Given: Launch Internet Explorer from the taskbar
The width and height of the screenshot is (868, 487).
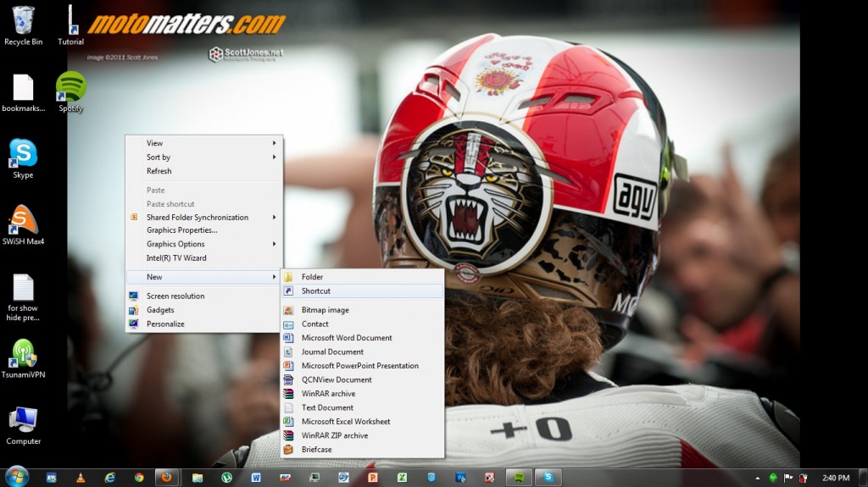Looking at the screenshot, I should [109, 478].
